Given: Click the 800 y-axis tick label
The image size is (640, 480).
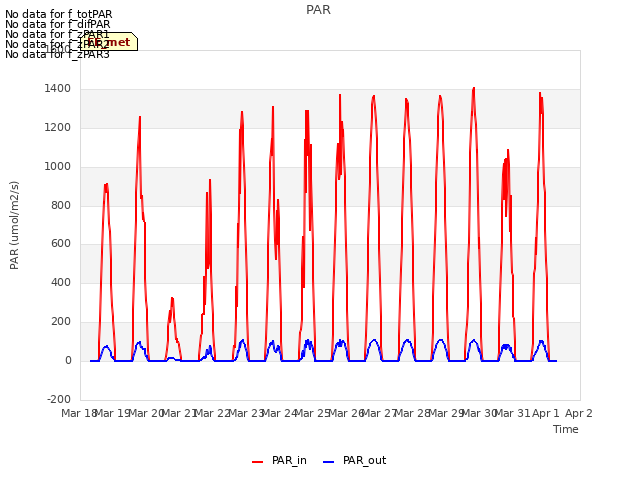Looking at the screenshot, I should (61, 205).
